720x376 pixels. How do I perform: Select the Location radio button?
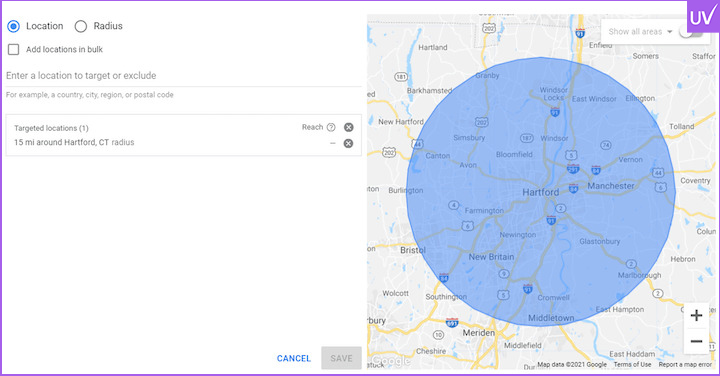pos(13,26)
